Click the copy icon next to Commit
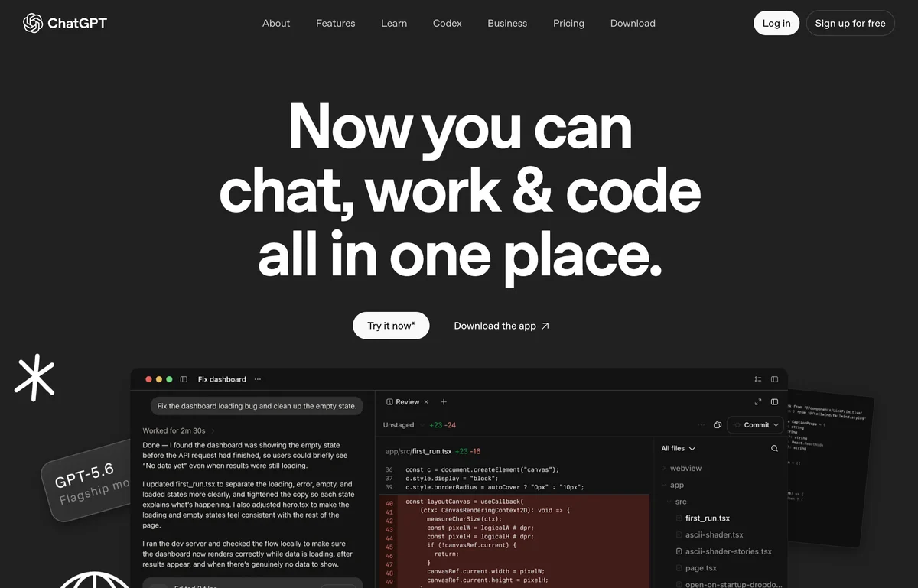Viewport: 918px width, 588px height. coord(717,425)
